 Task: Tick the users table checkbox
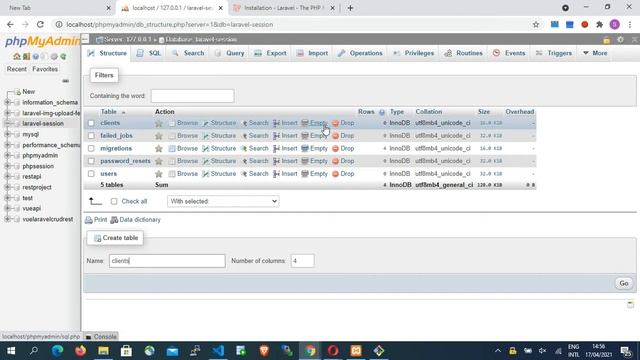click(91, 173)
